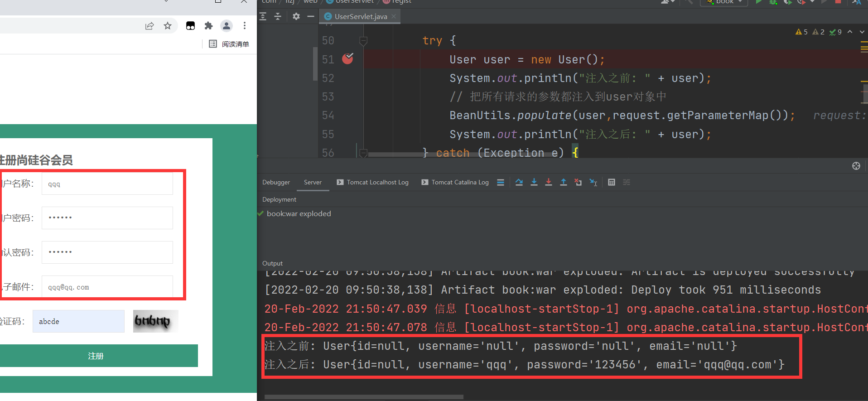Screen dimensions: 868x401
Task: Select the book:war exploded deployment entry
Action: tap(294, 213)
